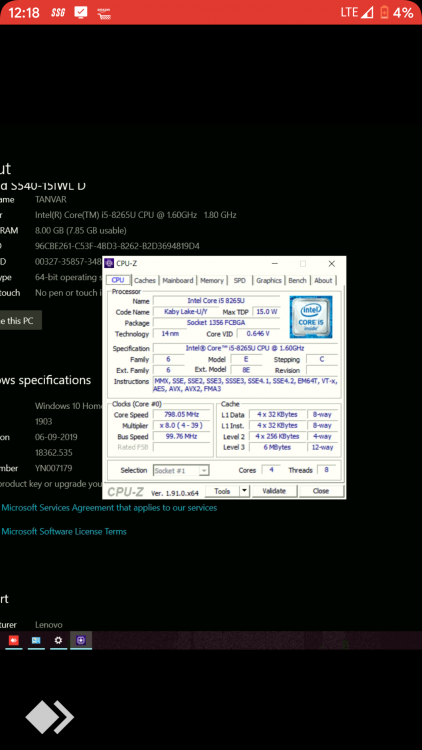Click the Bus Speed value 99.76 MHz
The width and height of the screenshot is (422, 750).
pos(181,437)
